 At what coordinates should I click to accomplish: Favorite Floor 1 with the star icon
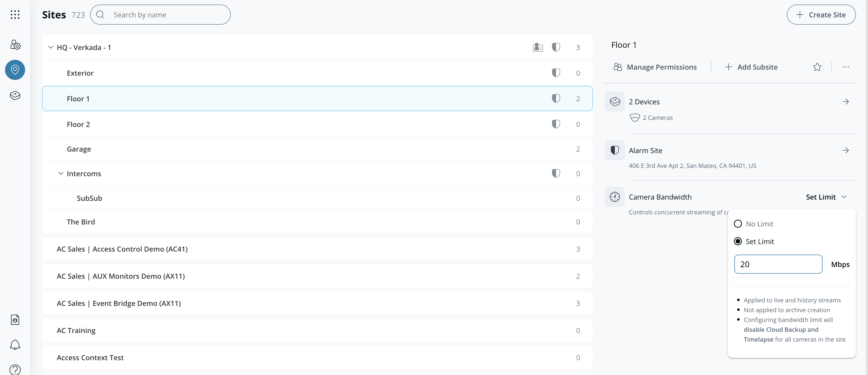pos(817,67)
